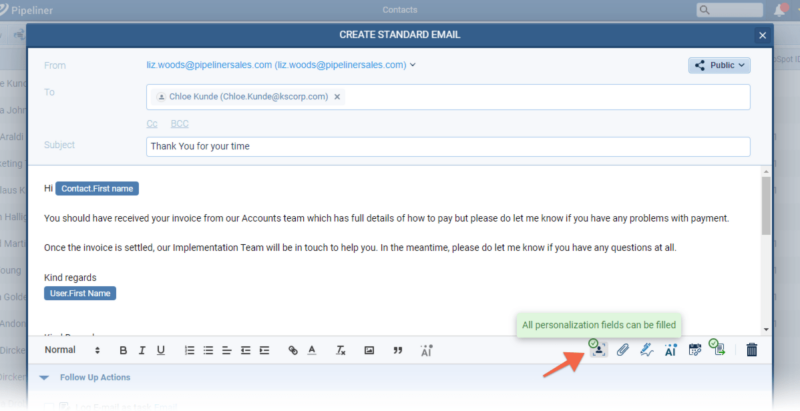Insert a blockquote with the quote icon
This screenshot has height=411, width=800.
[x=397, y=350]
